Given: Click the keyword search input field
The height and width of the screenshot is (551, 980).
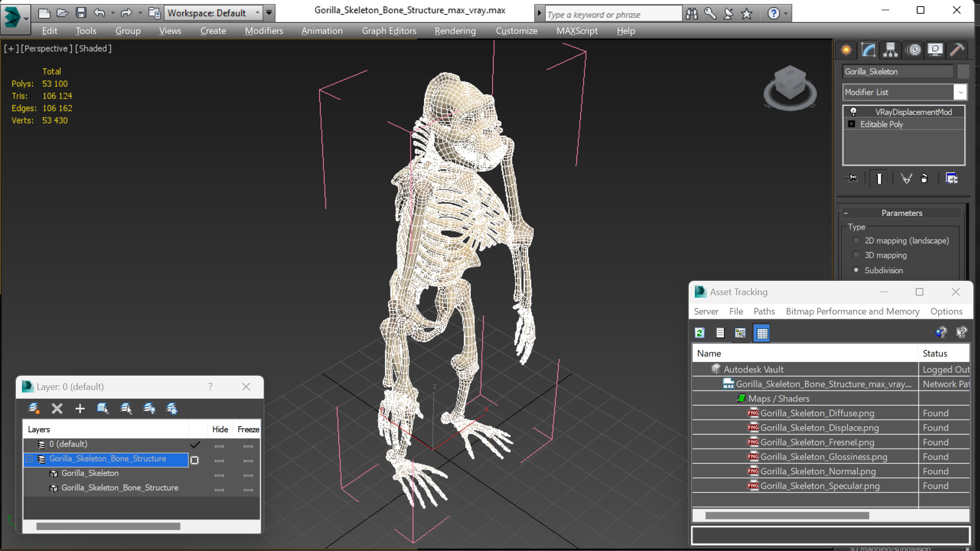Looking at the screenshot, I should [613, 14].
